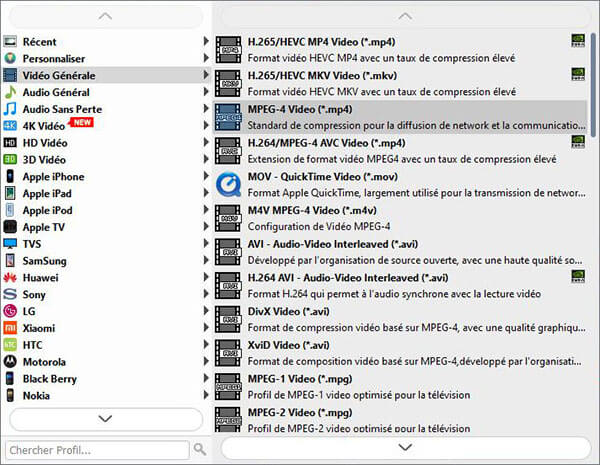Choose AVI - Audio-Video Interleaved format
Image resolution: width=600 pixels, height=465 pixels.
coord(400,252)
